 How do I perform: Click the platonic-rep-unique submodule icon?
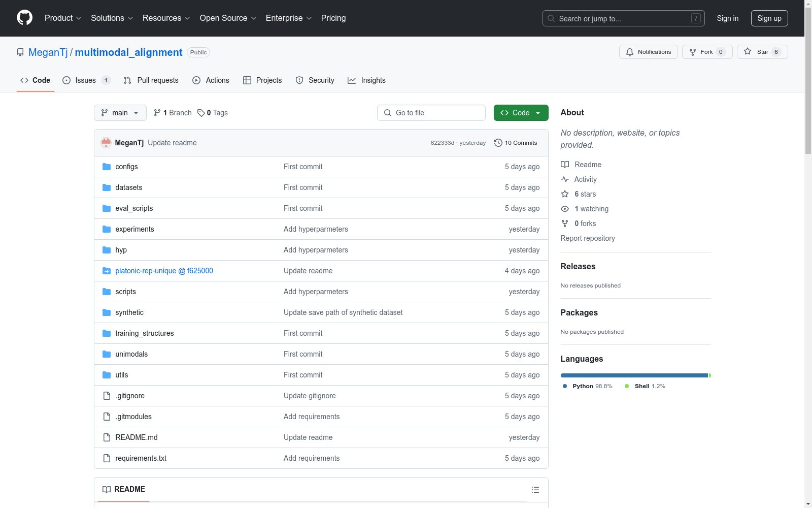(107, 271)
